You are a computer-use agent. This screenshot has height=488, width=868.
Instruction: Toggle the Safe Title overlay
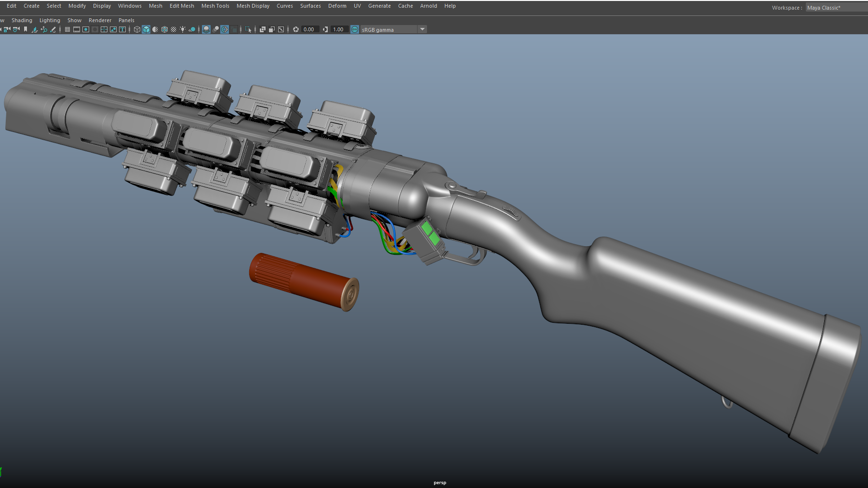(x=122, y=29)
